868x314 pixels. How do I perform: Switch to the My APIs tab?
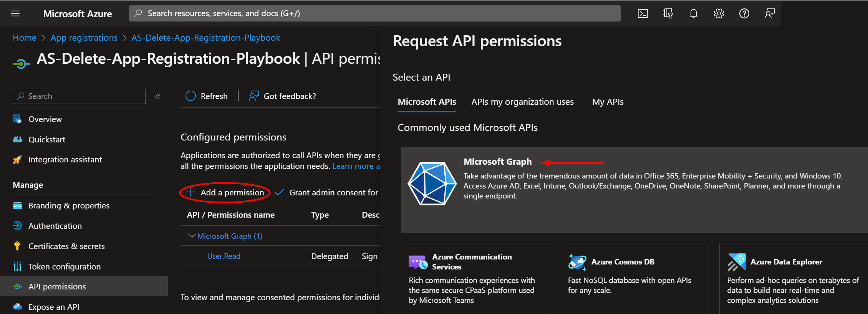[x=608, y=102]
